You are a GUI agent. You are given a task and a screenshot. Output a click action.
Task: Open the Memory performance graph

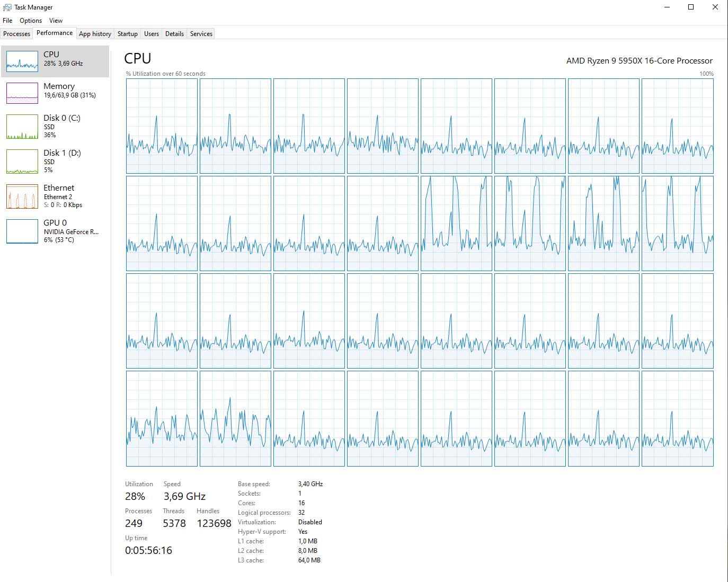[x=59, y=90]
